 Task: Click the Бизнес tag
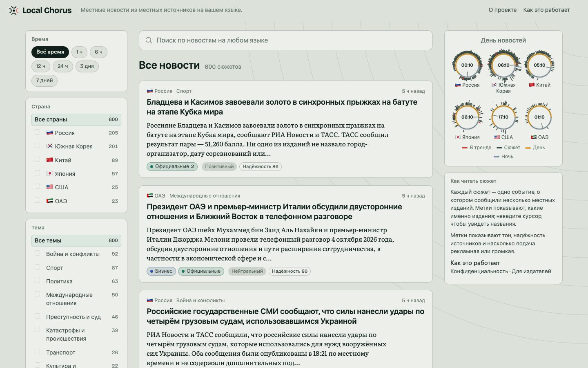tap(161, 271)
